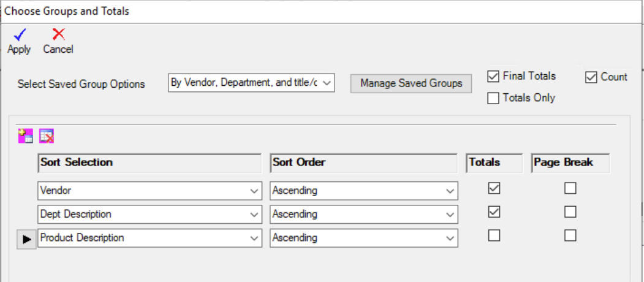Click the Sort Selection column header
Screen dimensions: 644x282
[x=150, y=163]
